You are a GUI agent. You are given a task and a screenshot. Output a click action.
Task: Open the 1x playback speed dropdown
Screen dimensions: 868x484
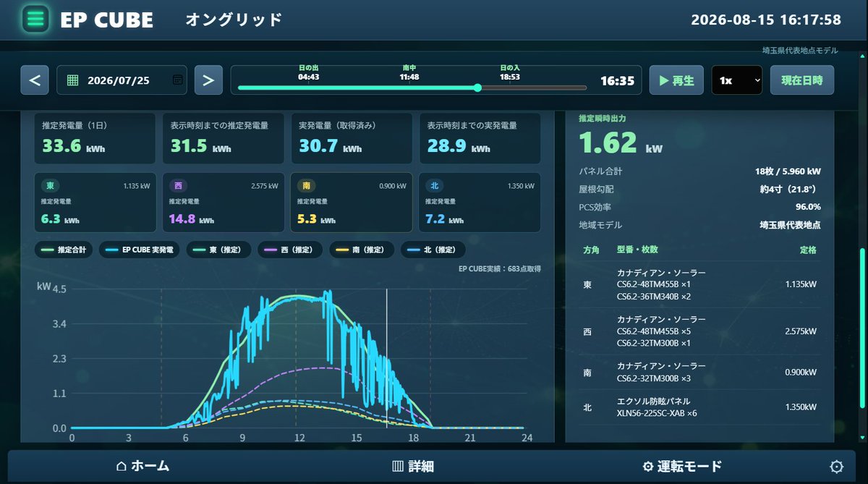[736, 80]
